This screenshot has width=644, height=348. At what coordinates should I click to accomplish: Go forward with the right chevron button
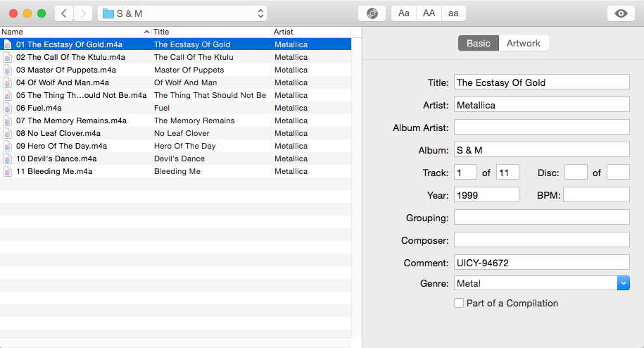(x=83, y=13)
